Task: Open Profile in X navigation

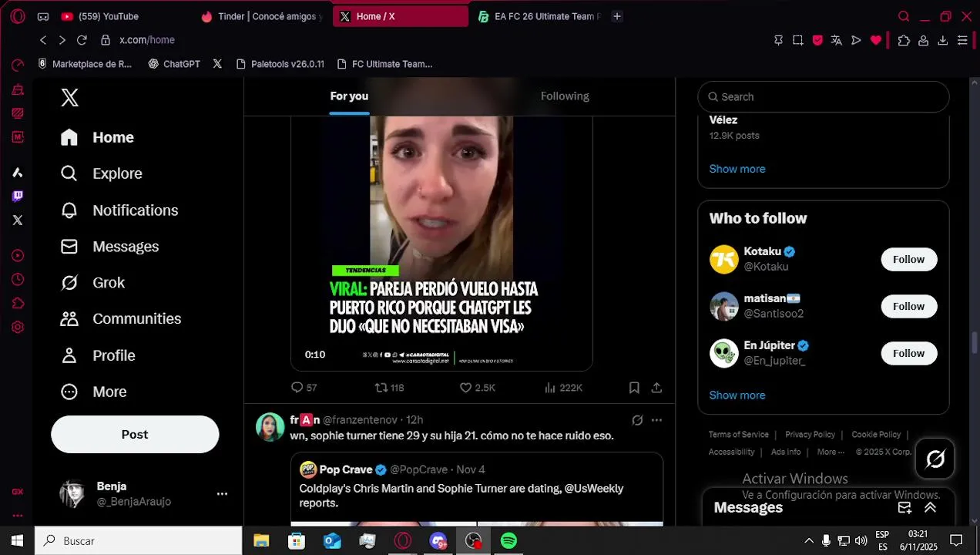Action: tap(98, 355)
